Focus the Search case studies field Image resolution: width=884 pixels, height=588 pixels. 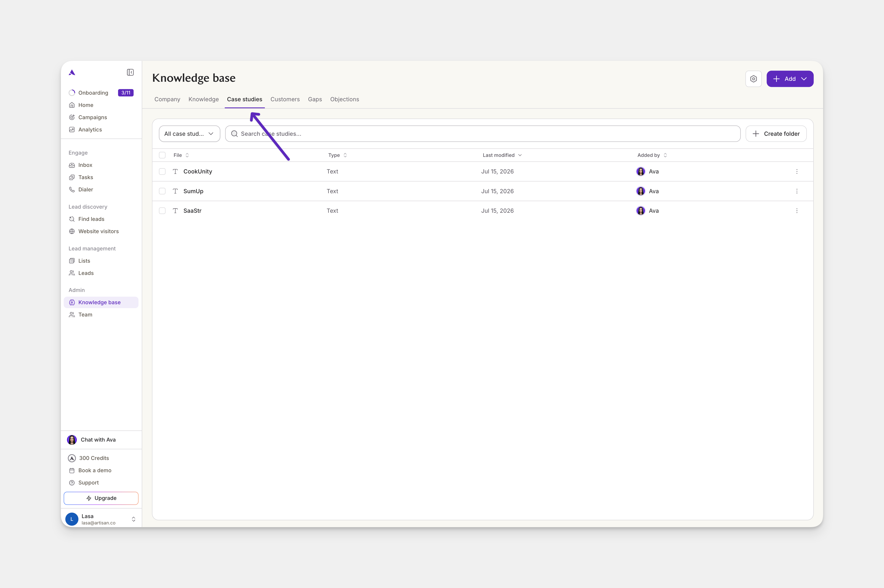482,134
